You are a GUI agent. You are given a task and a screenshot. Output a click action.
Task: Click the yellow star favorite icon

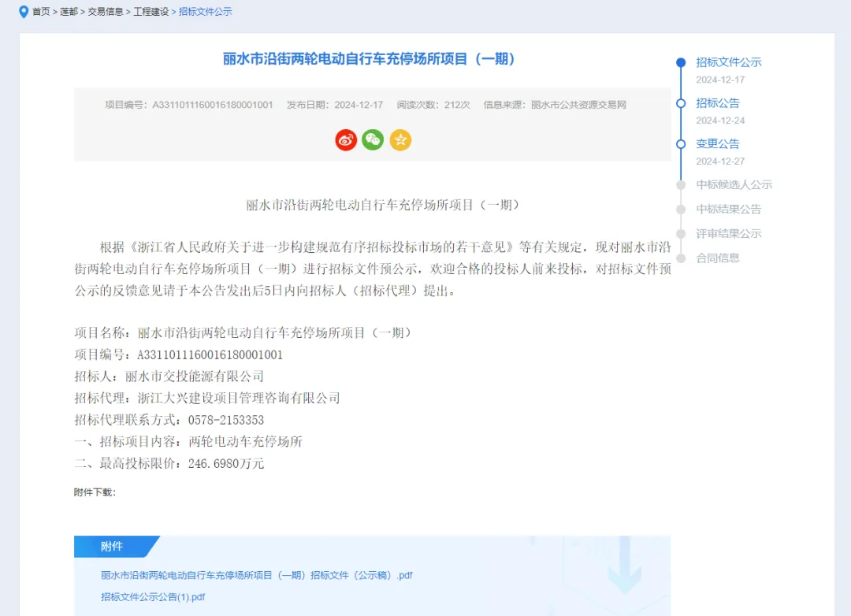click(x=400, y=140)
